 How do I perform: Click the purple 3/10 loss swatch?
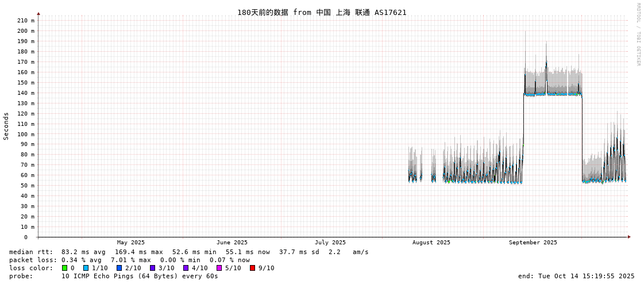pos(152,268)
